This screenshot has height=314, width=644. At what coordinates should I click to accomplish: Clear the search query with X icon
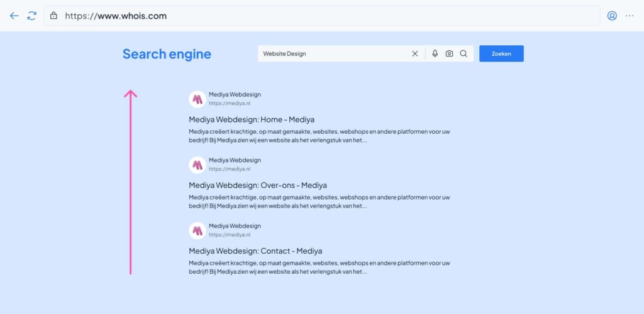click(x=414, y=54)
